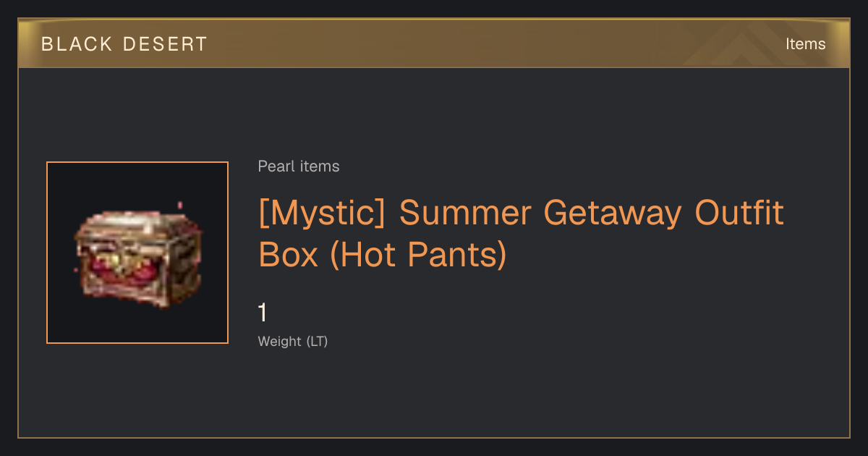Click the orange-bordered item thumbnail frame
Viewport: 868px width, 456px height.
pyautogui.click(x=137, y=253)
